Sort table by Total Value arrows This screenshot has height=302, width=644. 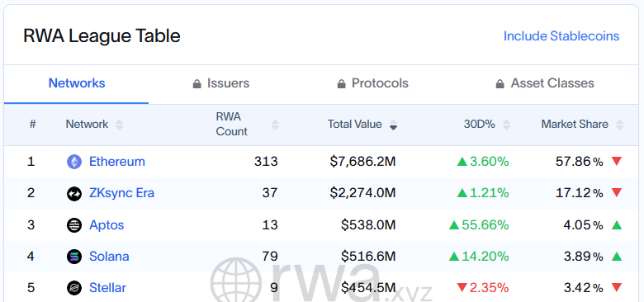pyautogui.click(x=393, y=125)
